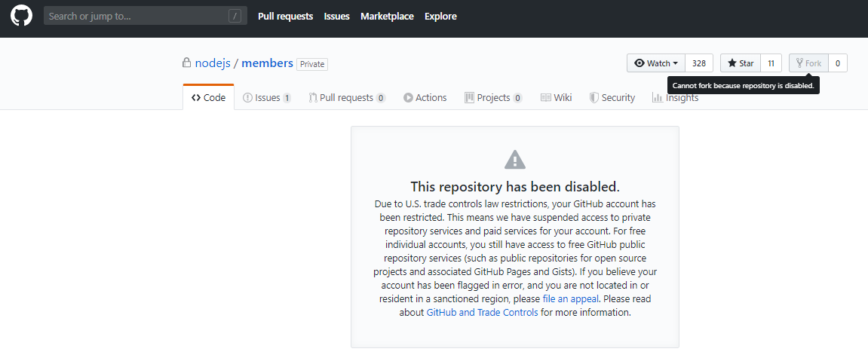Image resolution: width=868 pixels, height=364 pixels.
Task: Open Issues in top navigation
Action: click(336, 16)
